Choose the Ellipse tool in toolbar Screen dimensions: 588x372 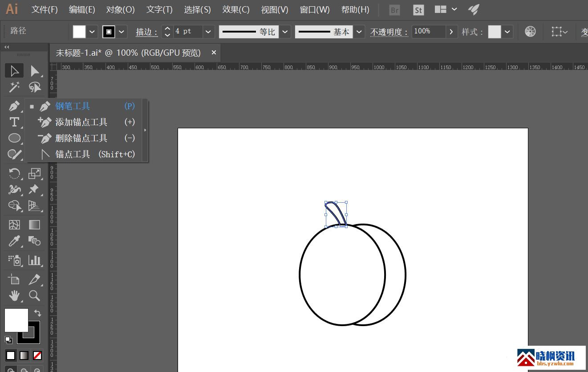coord(14,138)
